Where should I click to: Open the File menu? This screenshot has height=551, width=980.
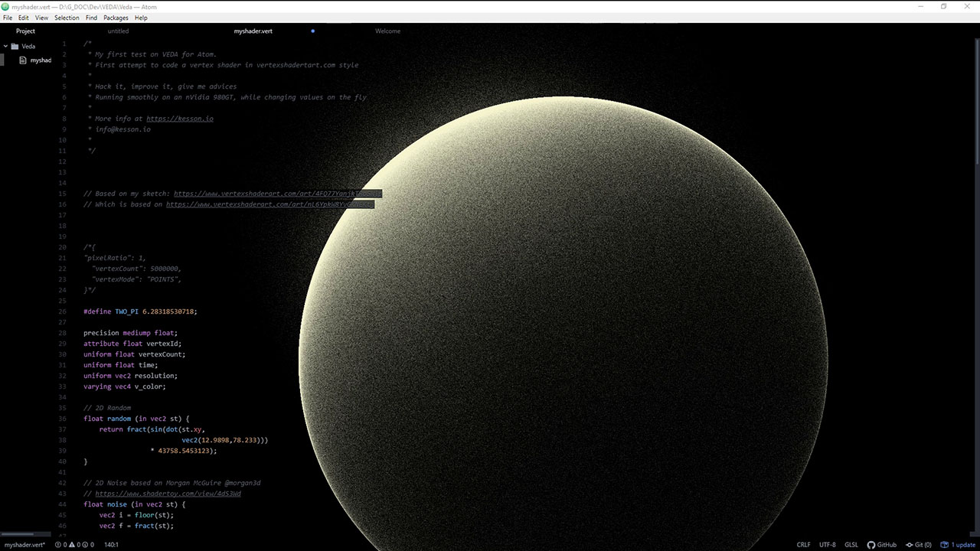pos(8,18)
